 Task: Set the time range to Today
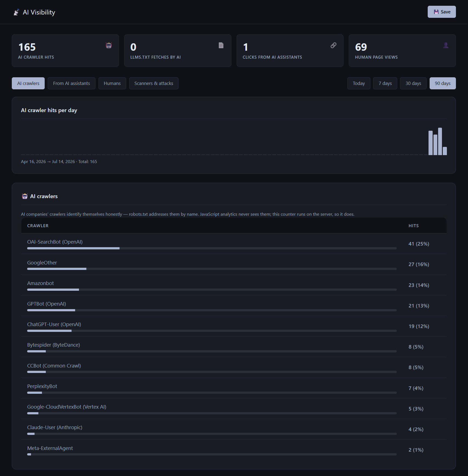pos(359,83)
